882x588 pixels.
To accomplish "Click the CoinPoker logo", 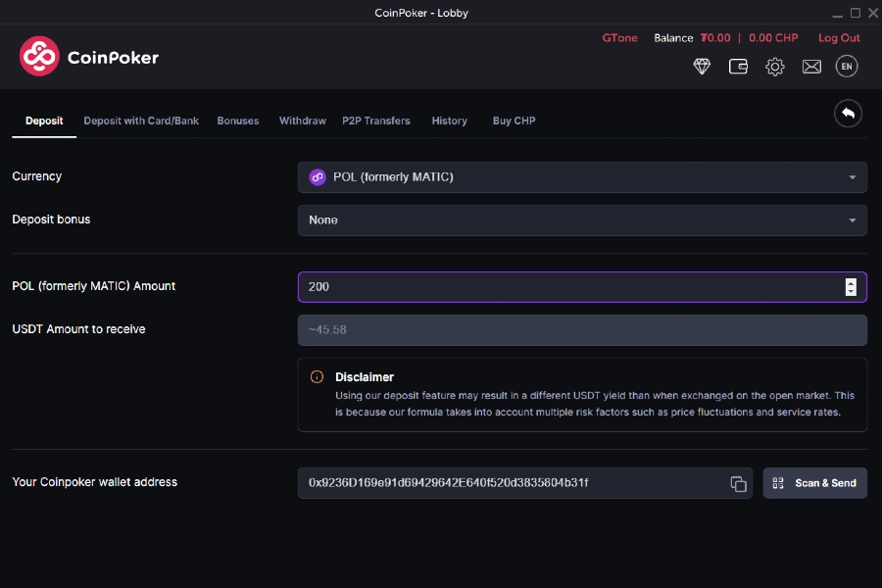I will point(88,57).
